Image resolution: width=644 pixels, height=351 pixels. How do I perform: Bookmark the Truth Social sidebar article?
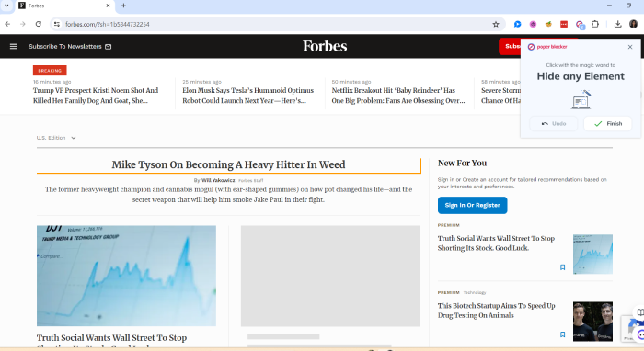[563, 267]
